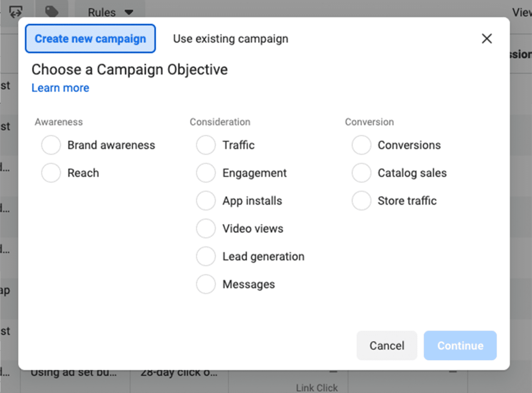Select the Brand awareness objective
Viewport: 532px width, 393px height.
[x=51, y=145]
